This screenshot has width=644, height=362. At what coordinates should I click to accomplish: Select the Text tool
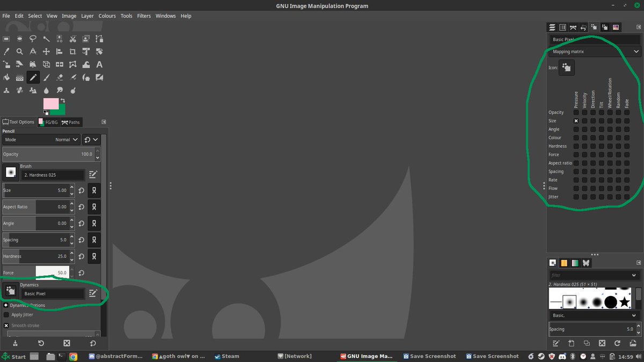tap(99, 64)
